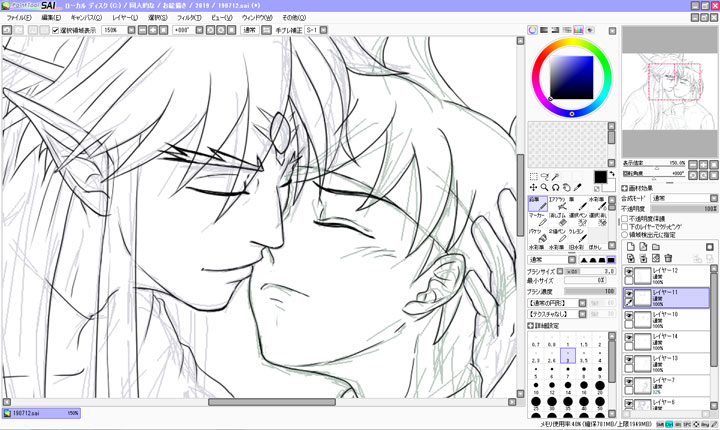Create a new normal layer
The image size is (720, 430).
point(631,247)
